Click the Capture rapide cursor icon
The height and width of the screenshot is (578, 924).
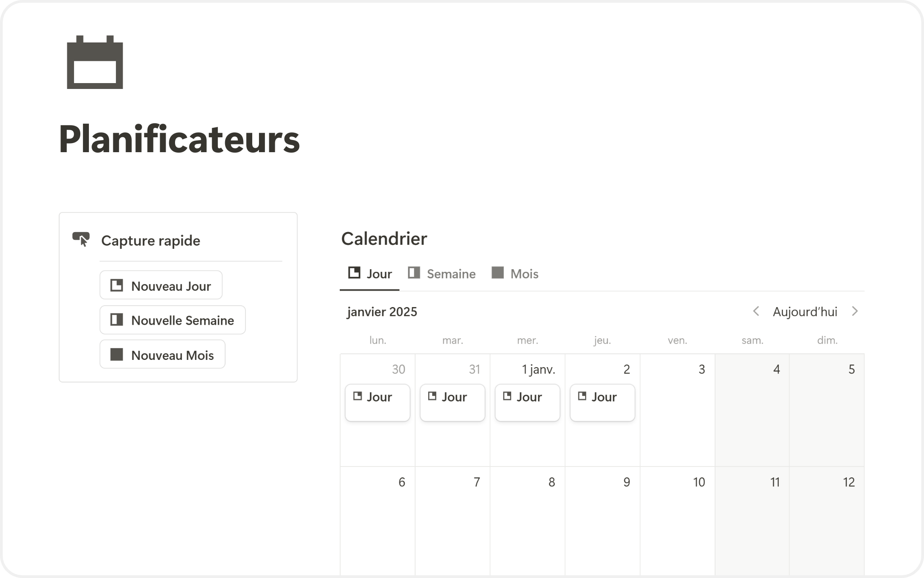point(81,239)
